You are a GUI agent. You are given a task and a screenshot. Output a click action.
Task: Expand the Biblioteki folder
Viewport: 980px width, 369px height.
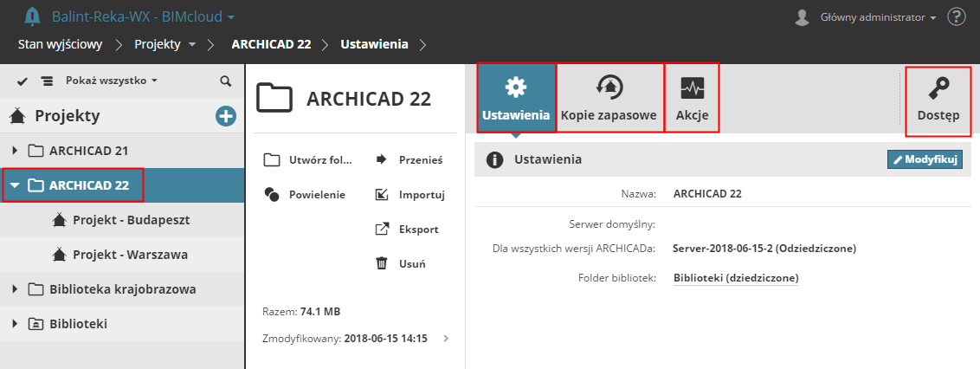(x=16, y=324)
